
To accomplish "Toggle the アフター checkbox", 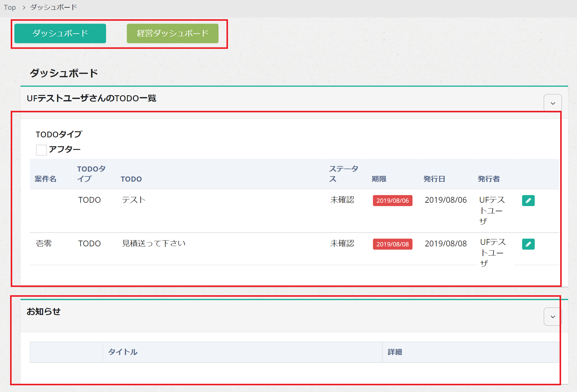I will coord(41,150).
